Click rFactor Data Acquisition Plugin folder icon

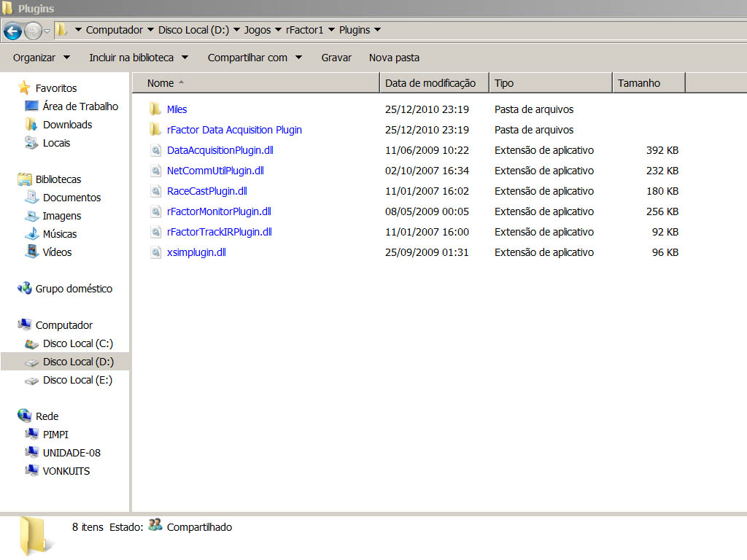coord(155,130)
